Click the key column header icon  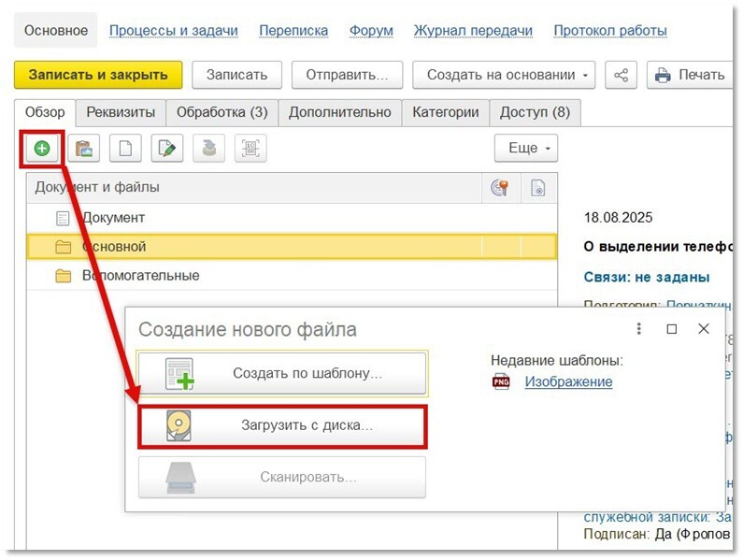click(500, 188)
